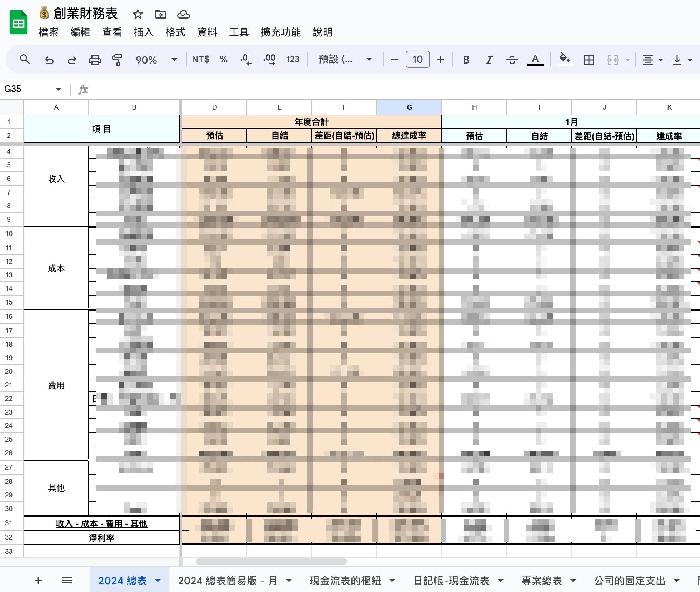Switch to 公司的固定支出 tab
Image resolution: width=700 pixels, height=592 pixels.
[630, 581]
